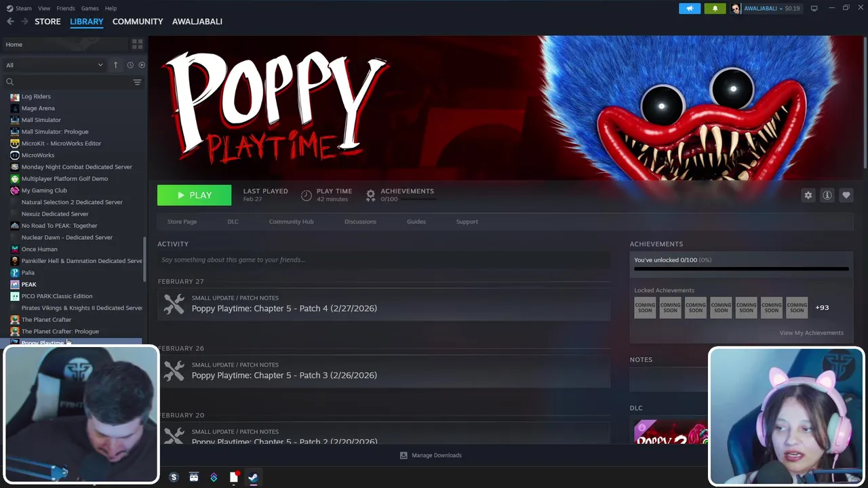Open the DLC link
868x488 pixels.
click(233, 222)
